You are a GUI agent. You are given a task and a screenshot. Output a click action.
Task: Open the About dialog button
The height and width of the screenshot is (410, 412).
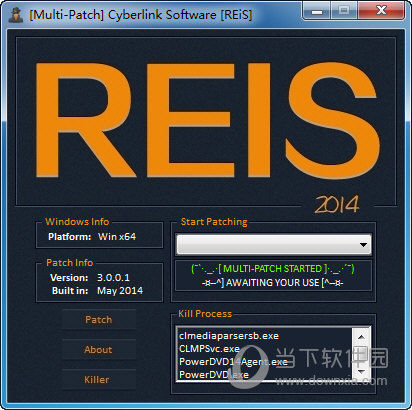click(99, 350)
